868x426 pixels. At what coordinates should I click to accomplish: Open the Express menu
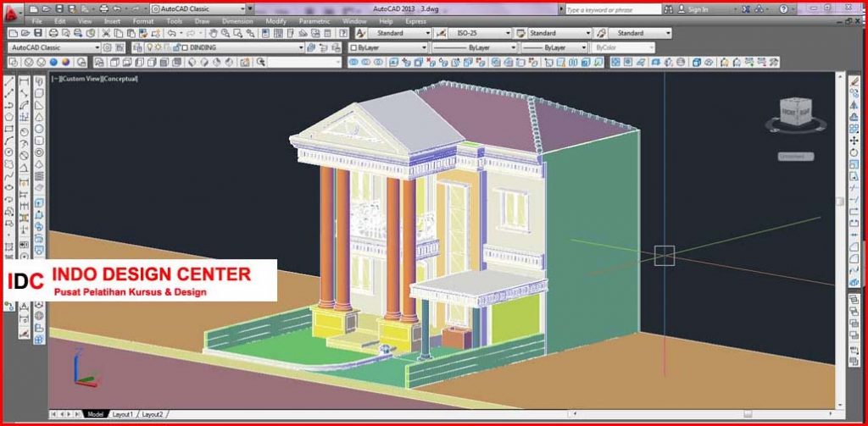click(x=415, y=21)
